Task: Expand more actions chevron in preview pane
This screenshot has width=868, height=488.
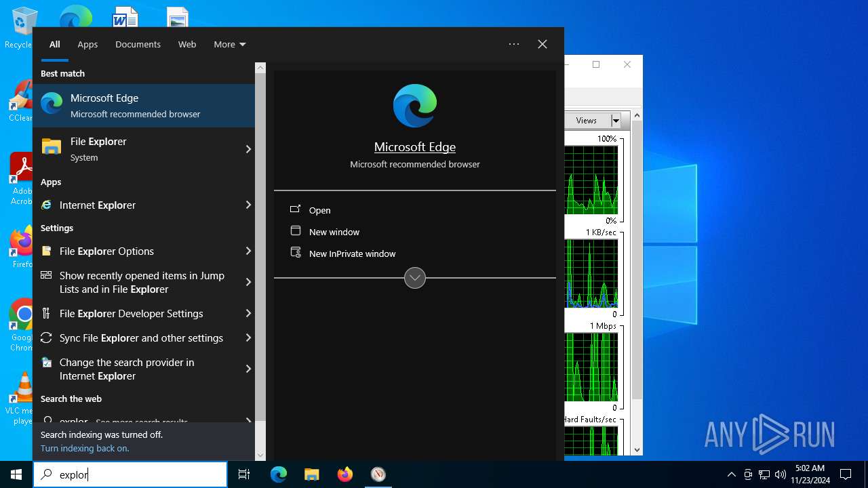Action: (415, 278)
